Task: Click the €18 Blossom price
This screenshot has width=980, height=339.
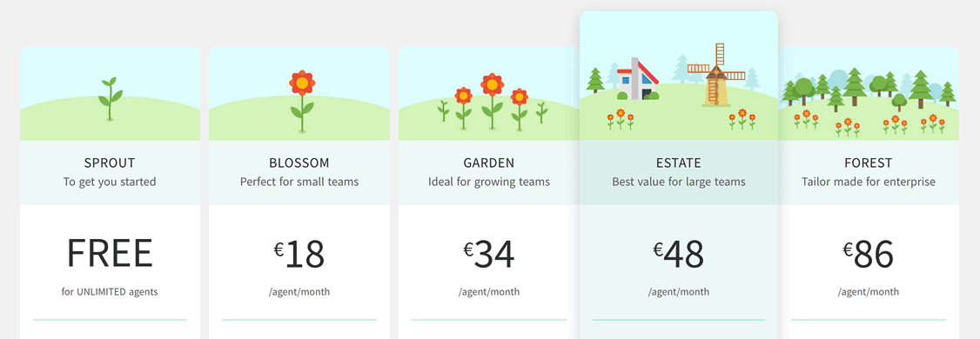Action: 299,254
